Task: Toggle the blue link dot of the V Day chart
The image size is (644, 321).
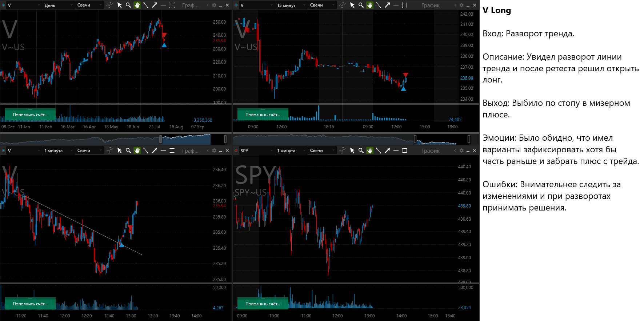Action: coord(4,5)
